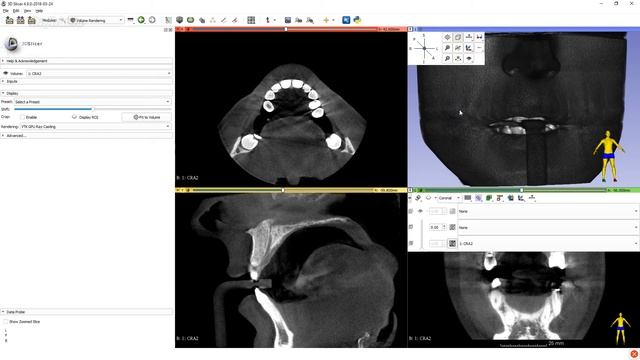Screen dimensions: 640x360
Task: Open the Python interactor icon
Action: point(357,20)
